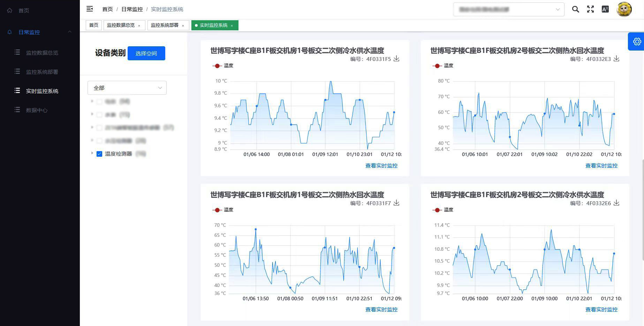Check the fourth blurred category checkbox
644x326 pixels.
click(99, 141)
